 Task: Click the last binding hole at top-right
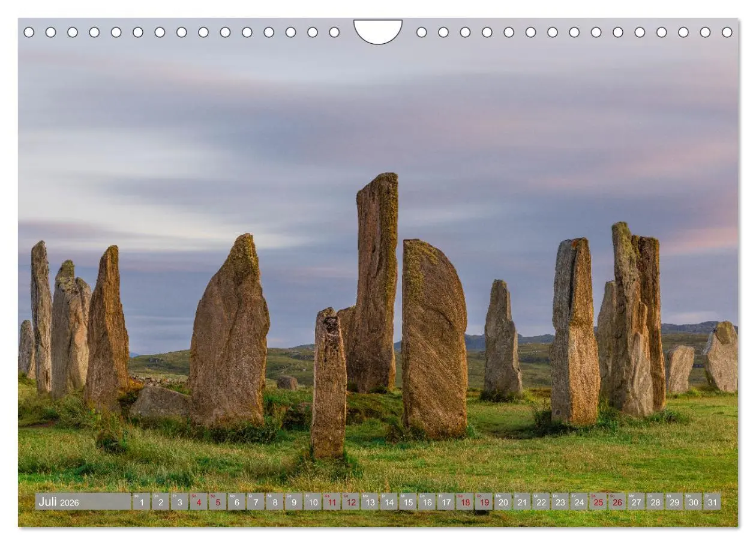coord(727,32)
